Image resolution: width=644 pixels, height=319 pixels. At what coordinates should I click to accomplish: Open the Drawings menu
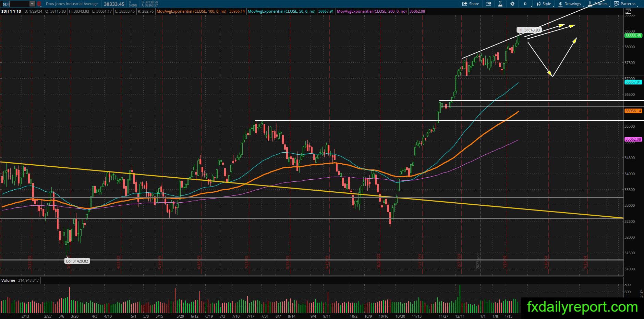click(570, 4)
